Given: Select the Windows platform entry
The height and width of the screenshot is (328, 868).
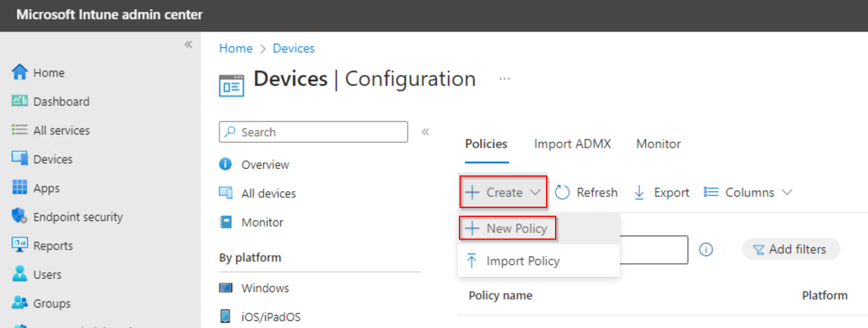Looking at the screenshot, I should coord(254,288).
